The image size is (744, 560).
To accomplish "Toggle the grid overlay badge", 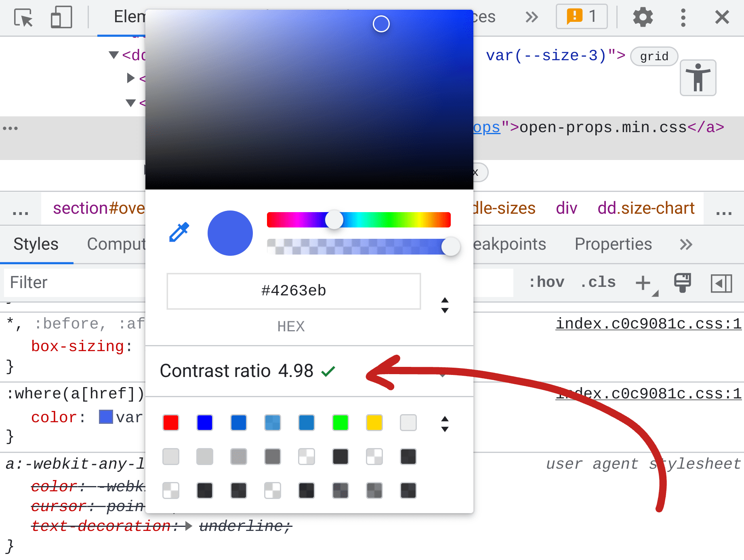I will [x=654, y=56].
